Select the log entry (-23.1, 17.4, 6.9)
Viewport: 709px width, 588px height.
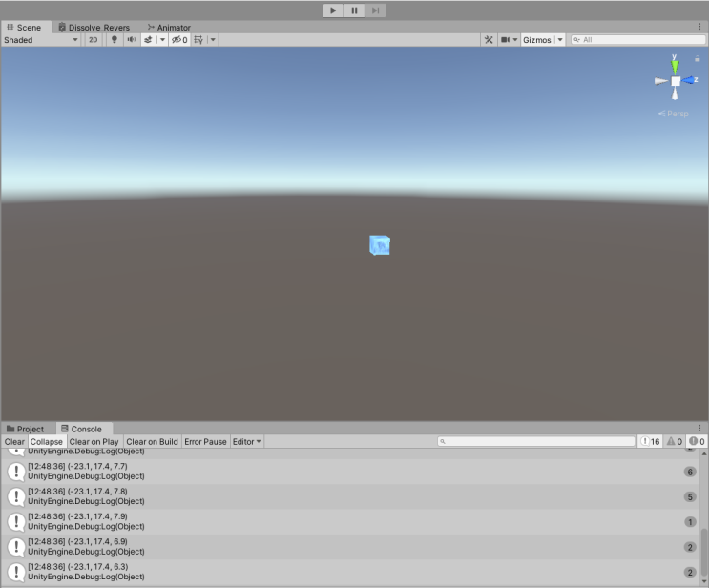click(x=349, y=547)
